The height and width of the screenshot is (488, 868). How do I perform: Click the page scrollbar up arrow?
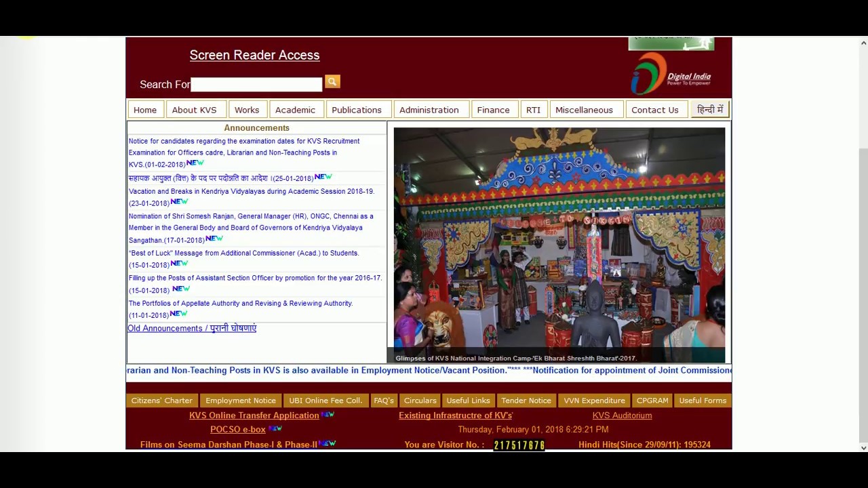863,42
